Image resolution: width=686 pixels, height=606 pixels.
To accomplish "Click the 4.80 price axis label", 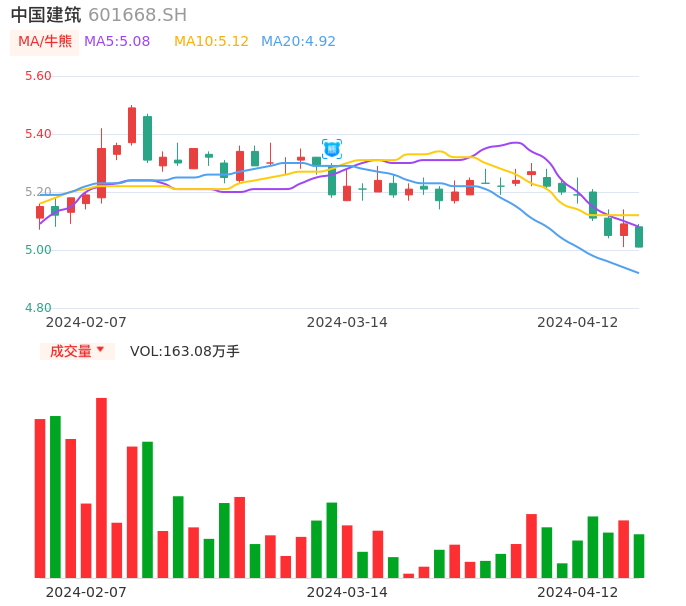I will pos(38,308).
